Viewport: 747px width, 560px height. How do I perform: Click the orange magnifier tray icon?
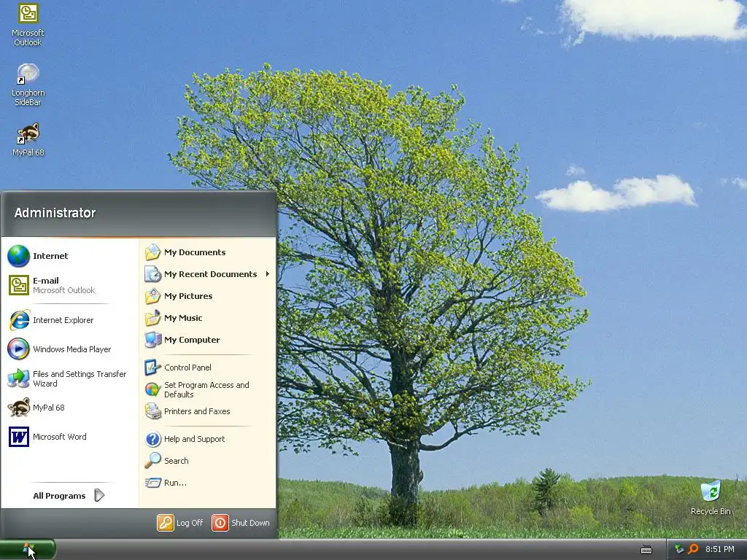point(693,549)
